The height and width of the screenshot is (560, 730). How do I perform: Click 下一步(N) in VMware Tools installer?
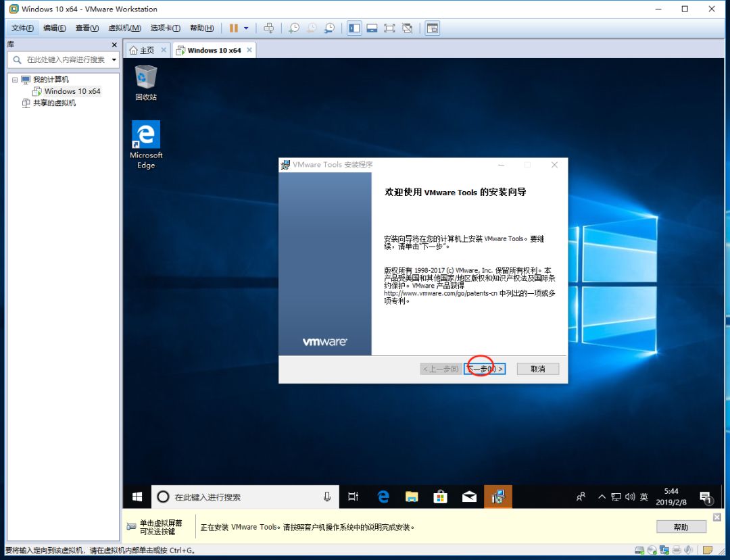click(485, 369)
